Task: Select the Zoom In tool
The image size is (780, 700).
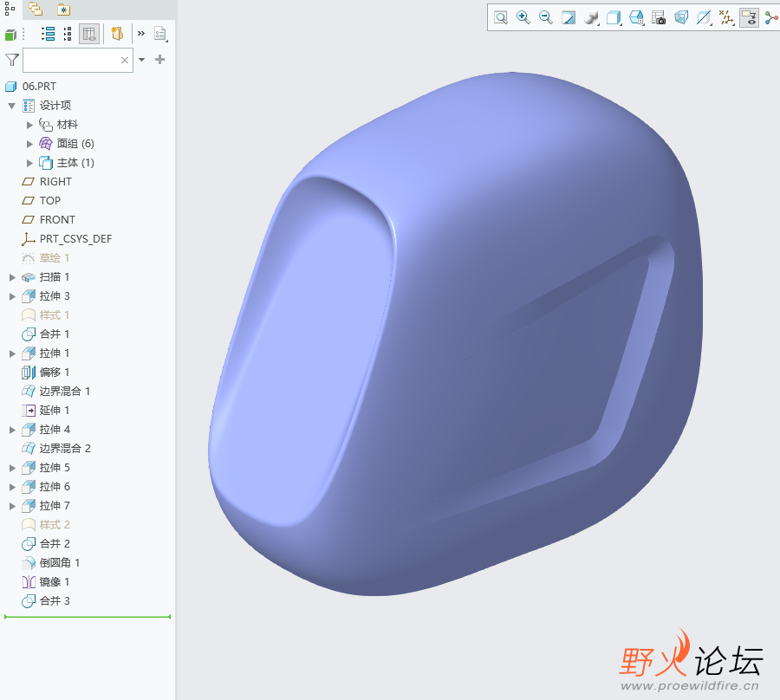Action: 523,17
